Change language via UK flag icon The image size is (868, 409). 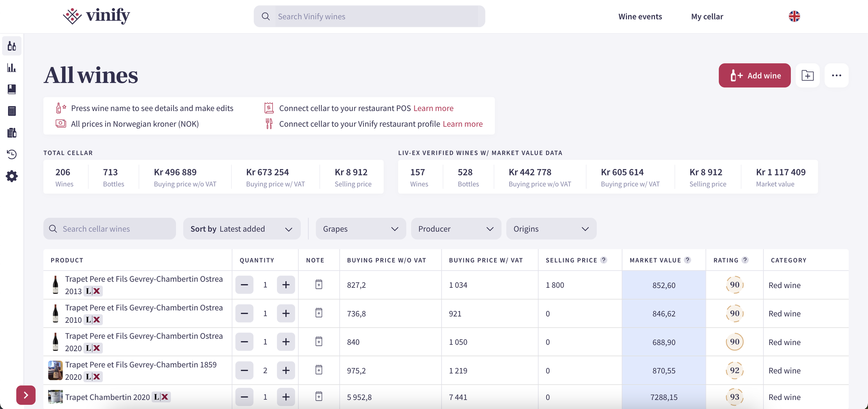tap(794, 16)
